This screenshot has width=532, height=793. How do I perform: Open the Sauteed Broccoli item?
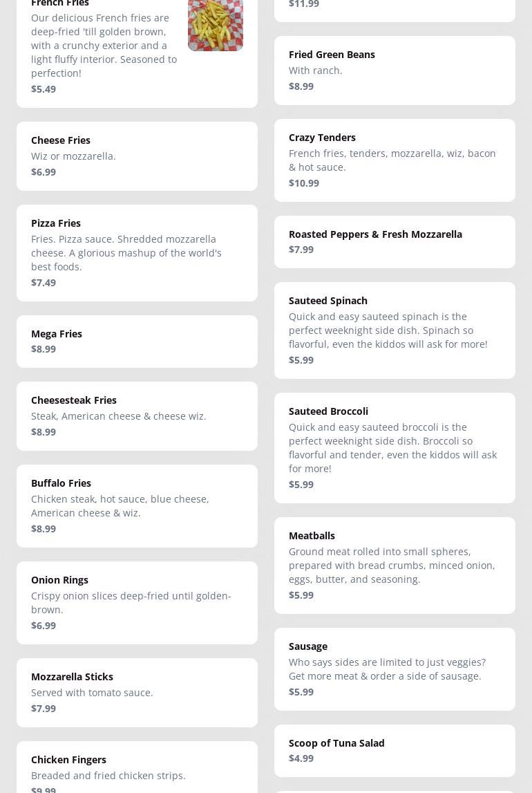pyautogui.click(x=395, y=448)
